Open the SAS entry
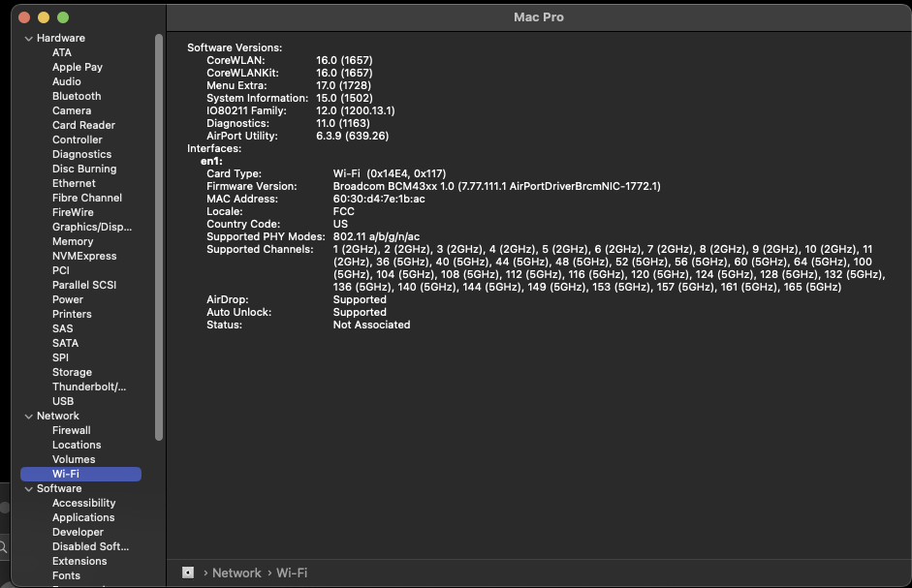The width and height of the screenshot is (912, 588). (62, 328)
